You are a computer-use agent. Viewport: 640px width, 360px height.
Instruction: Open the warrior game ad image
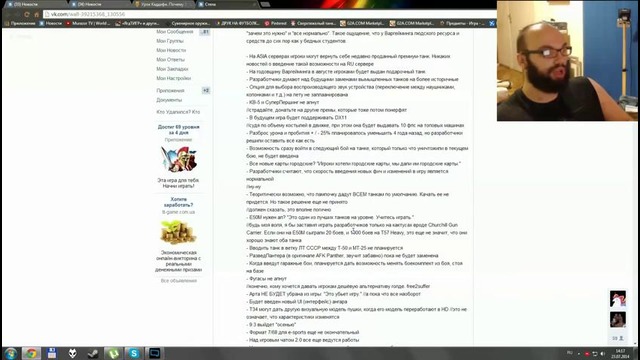coord(179,159)
